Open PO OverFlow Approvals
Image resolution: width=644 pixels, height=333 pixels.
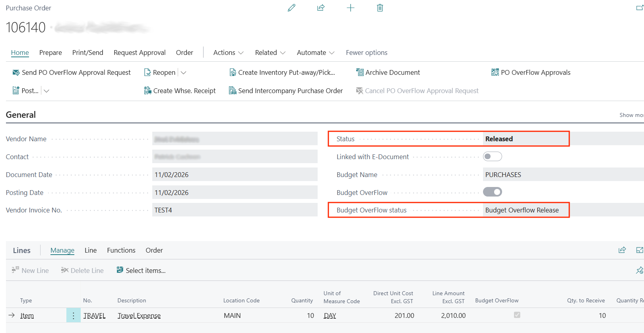[531, 72]
